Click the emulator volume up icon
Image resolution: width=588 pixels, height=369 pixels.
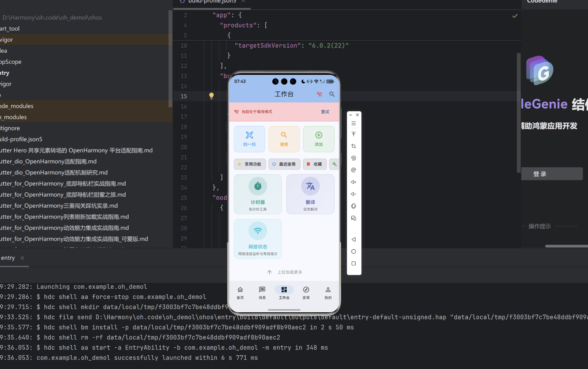point(354,182)
